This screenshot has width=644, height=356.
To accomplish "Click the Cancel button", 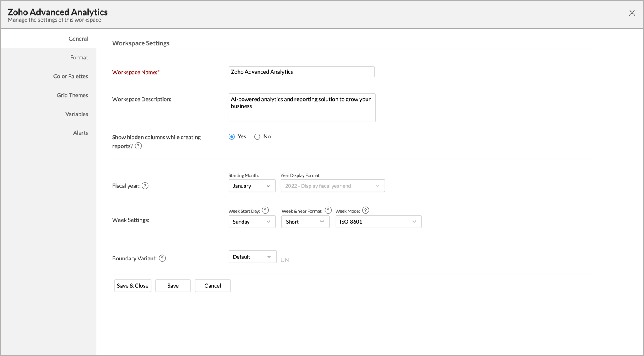I will pyautogui.click(x=213, y=286).
